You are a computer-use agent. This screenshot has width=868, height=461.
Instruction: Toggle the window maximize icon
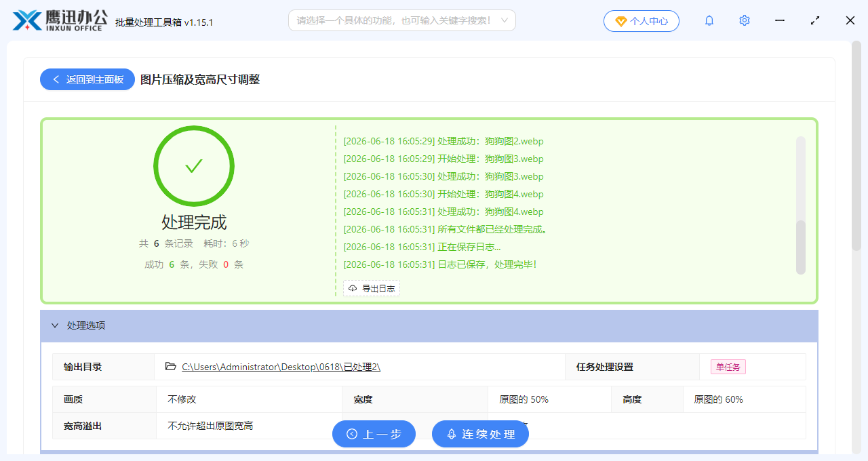pyautogui.click(x=815, y=20)
